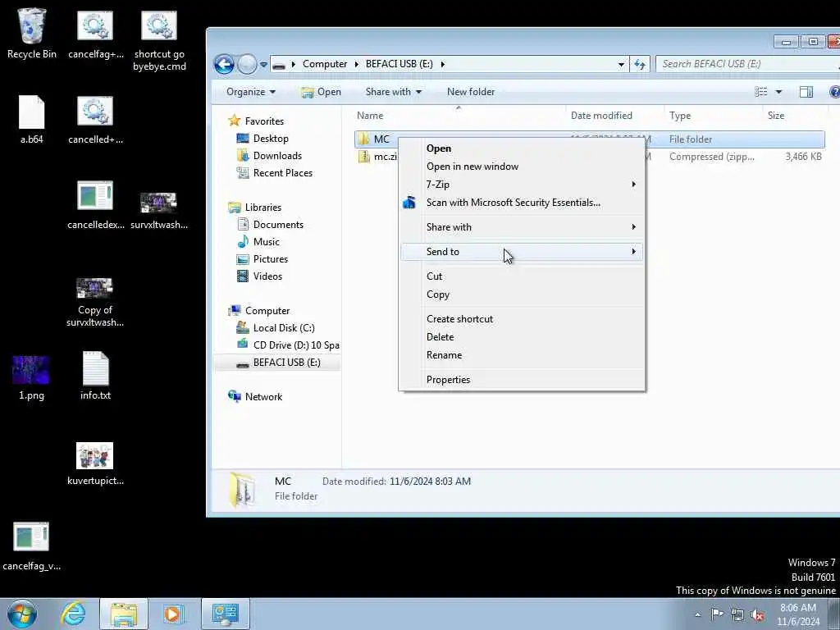Choose Copy from the context menu
Viewport: 840px width, 630px height.
click(521, 294)
